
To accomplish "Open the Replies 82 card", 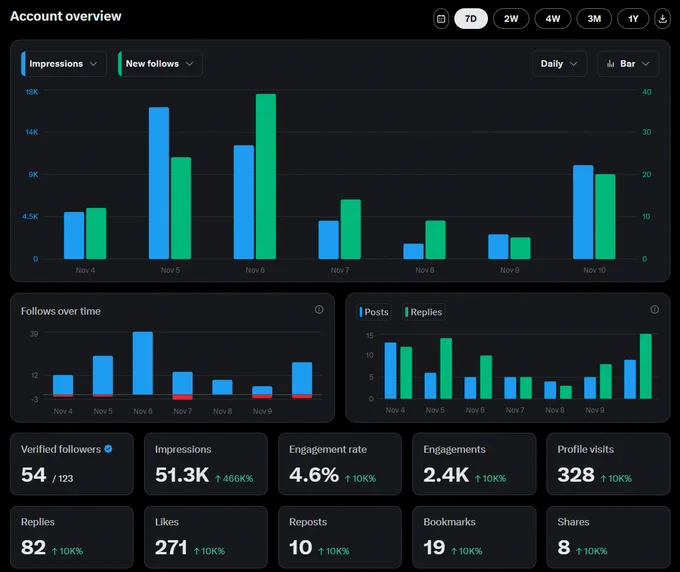I will tap(72, 537).
